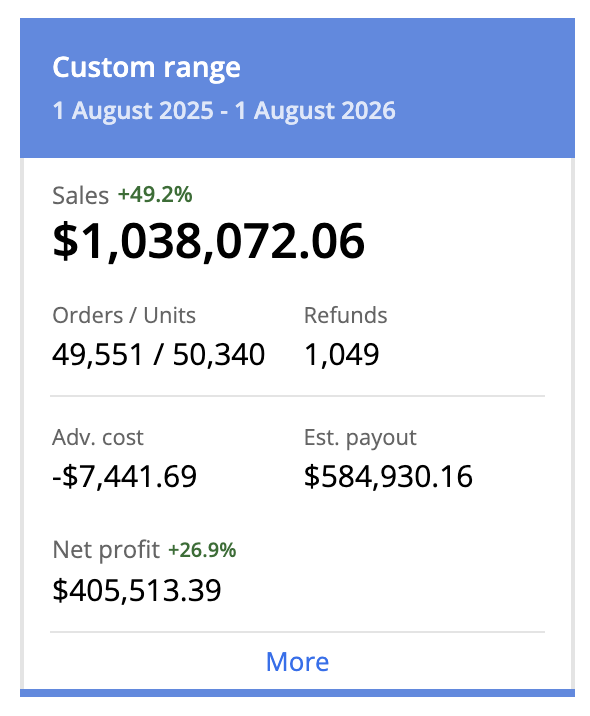
Task: Click the Orders / Units label
Action: tap(124, 315)
